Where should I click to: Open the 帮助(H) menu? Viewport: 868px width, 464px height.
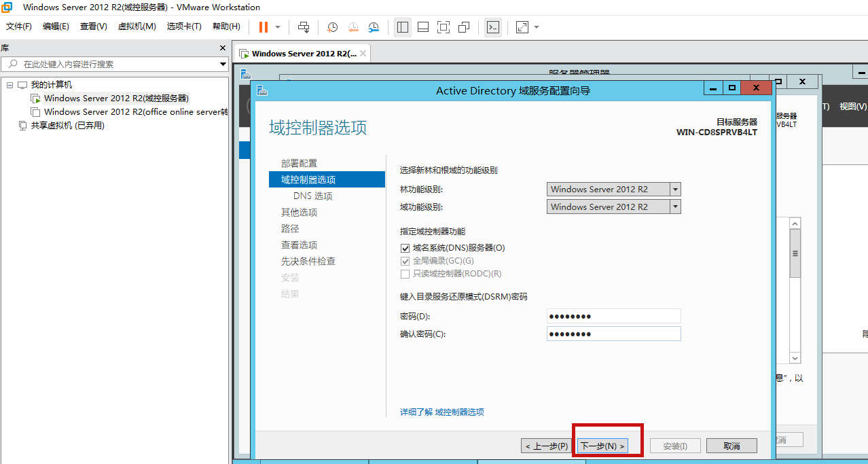226,26
